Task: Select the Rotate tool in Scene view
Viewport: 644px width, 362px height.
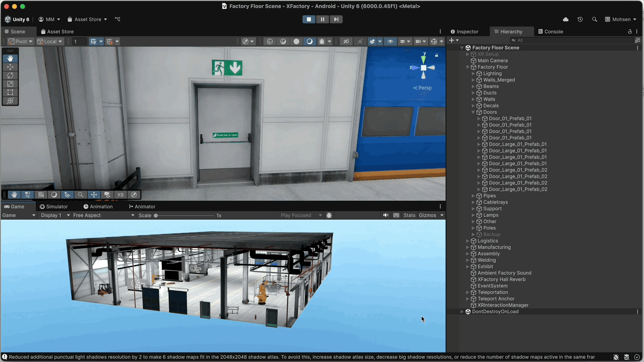Action: (x=10, y=76)
